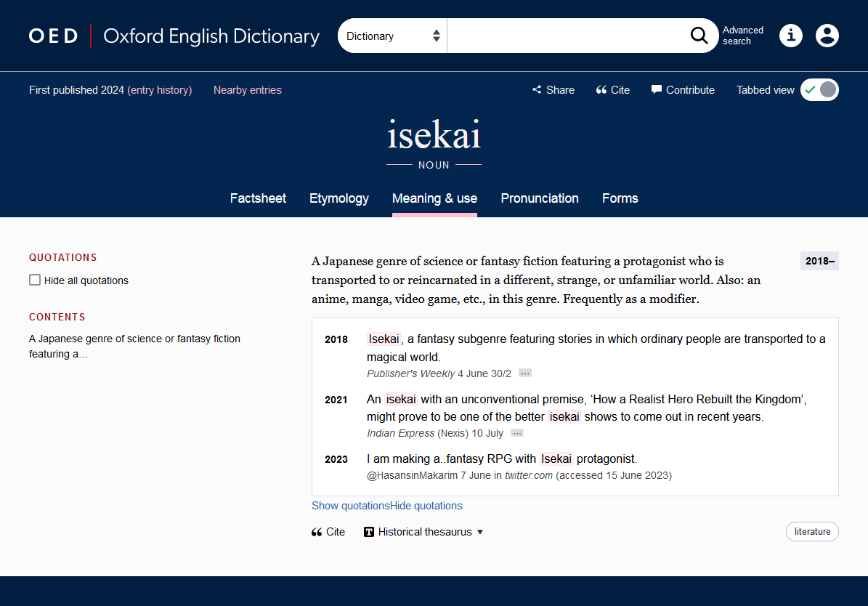Expand the 2021 Indian Express citation ellipsis
The height and width of the screenshot is (606, 868).
coord(517,433)
